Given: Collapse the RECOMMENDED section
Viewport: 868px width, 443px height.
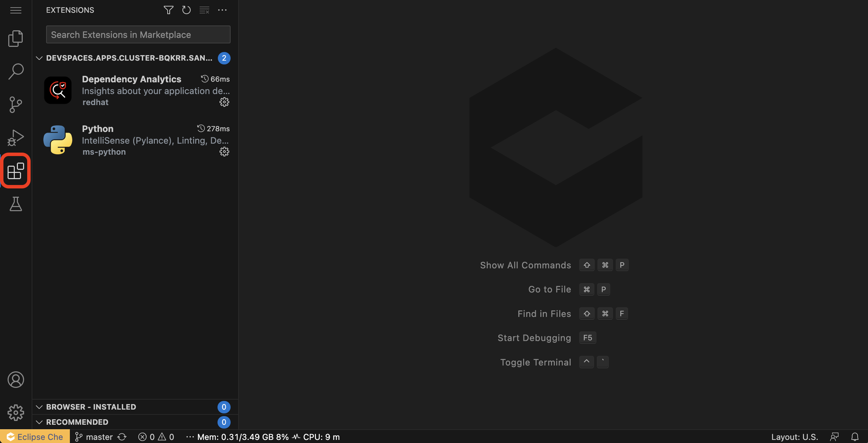Looking at the screenshot, I should [39, 422].
